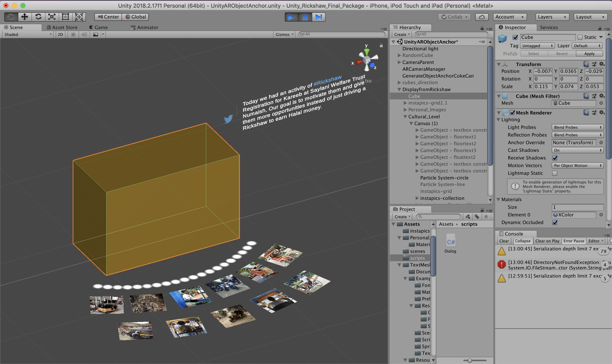Open Mesh Renderer preset icon
Screen dimensions: 612x364
coord(594,113)
